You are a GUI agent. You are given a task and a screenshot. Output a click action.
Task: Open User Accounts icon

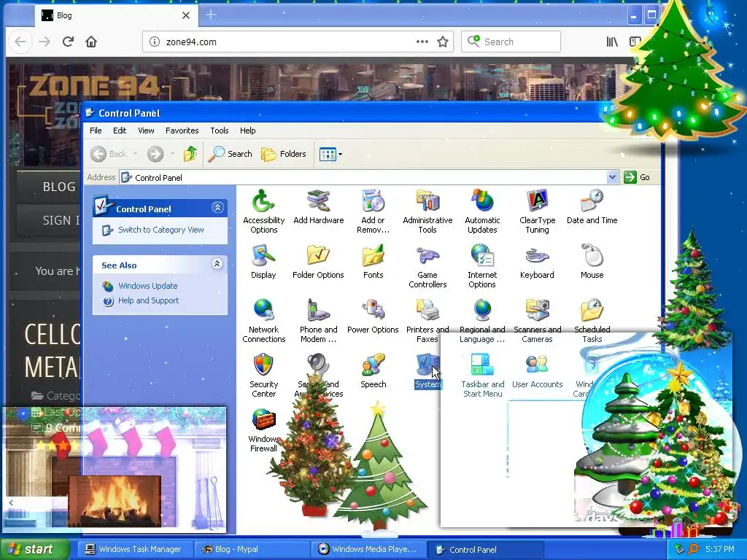pyautogui.click(x=537, y=371)
